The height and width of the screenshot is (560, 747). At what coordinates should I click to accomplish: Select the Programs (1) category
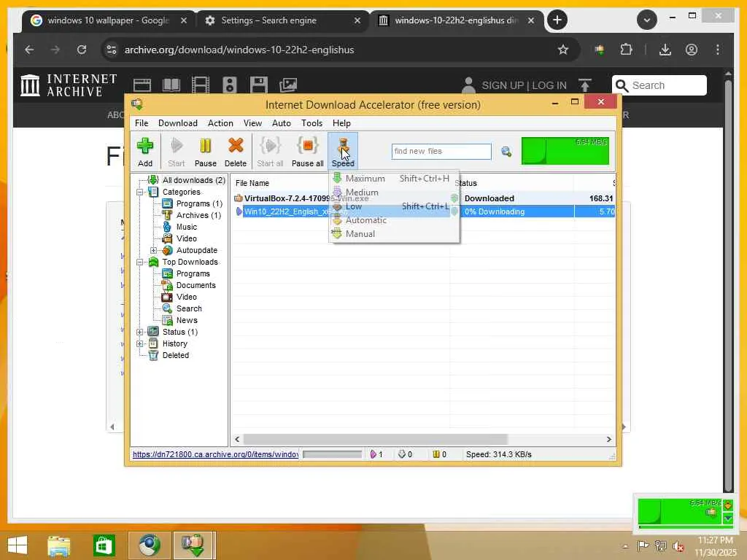click(199, 203)
